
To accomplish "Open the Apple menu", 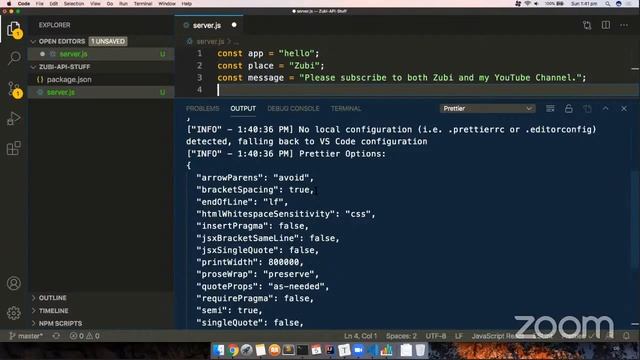I will point(9,3).
